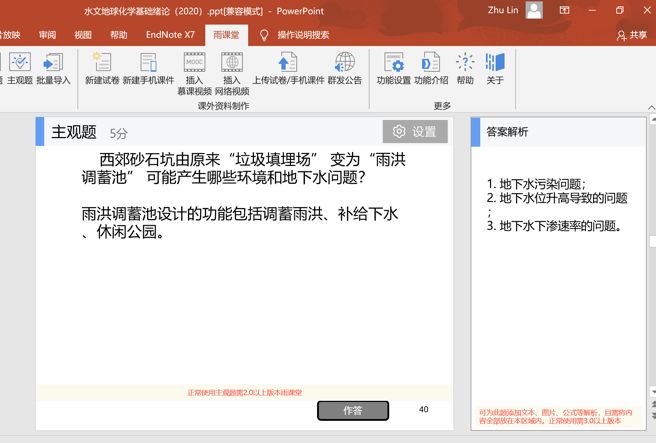Click 新建试卷 to create test paper
This screenshot has width=656, height=443.
(x=102, y=68)
